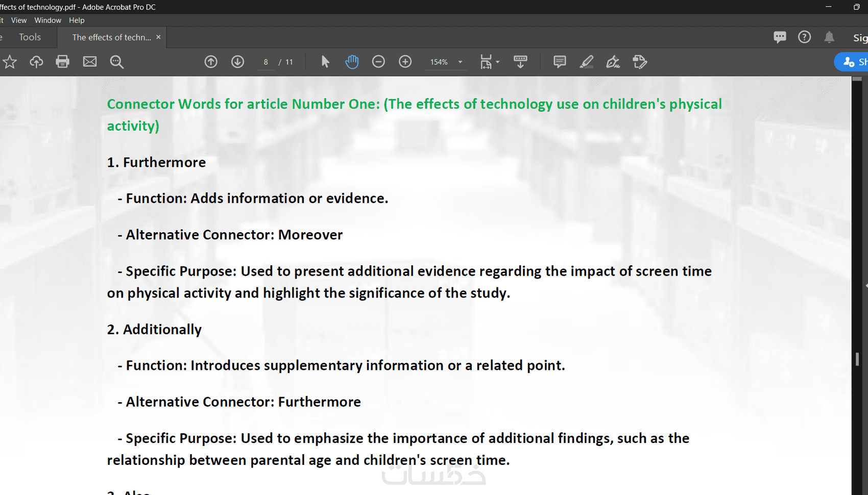Click the blue Share button

[x=851, y=62]
